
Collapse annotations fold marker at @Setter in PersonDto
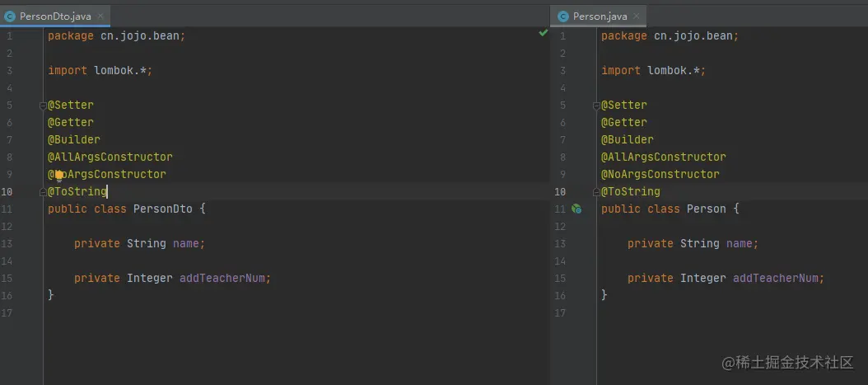tap(43, 106)
